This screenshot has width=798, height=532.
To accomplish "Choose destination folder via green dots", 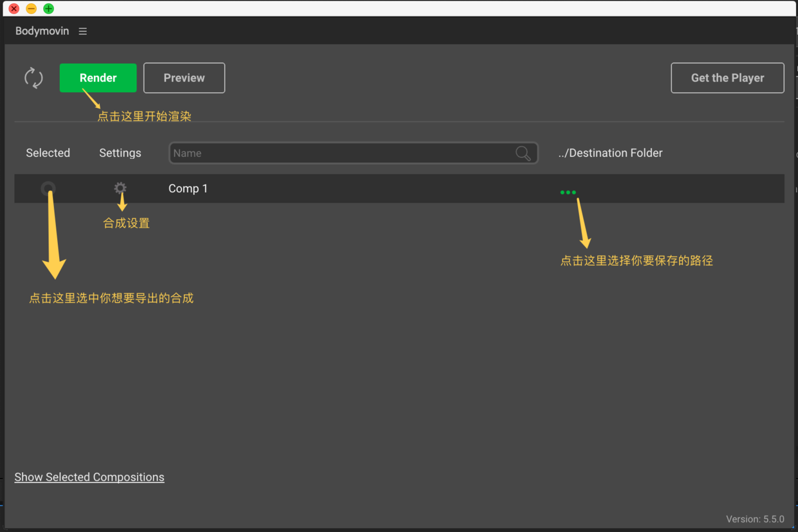I will [568, 192].
